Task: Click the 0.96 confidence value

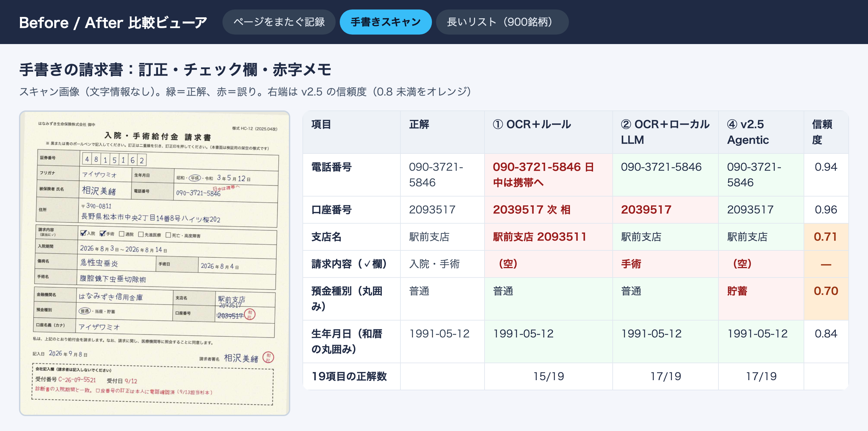Action: click(x=826, y=210)
